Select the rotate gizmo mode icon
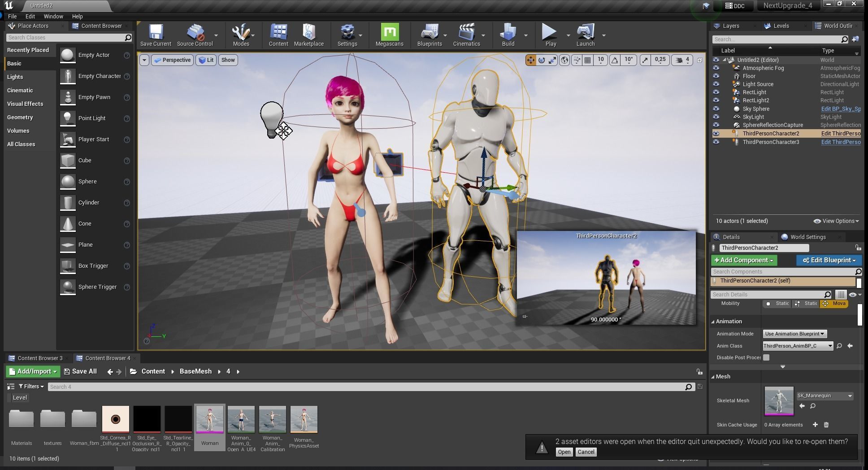The width and height of the screenshot is (868, 470). (x=542, y=60)
